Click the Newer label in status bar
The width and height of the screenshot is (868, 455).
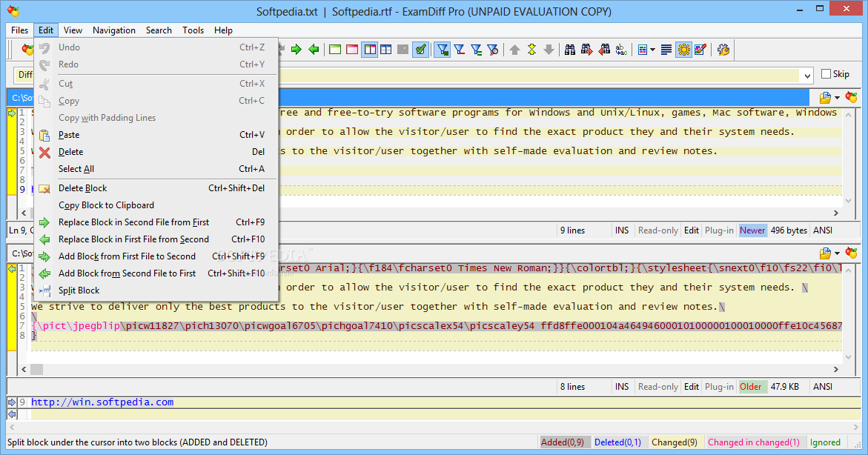pyautogui.click(x=752, y=230)
